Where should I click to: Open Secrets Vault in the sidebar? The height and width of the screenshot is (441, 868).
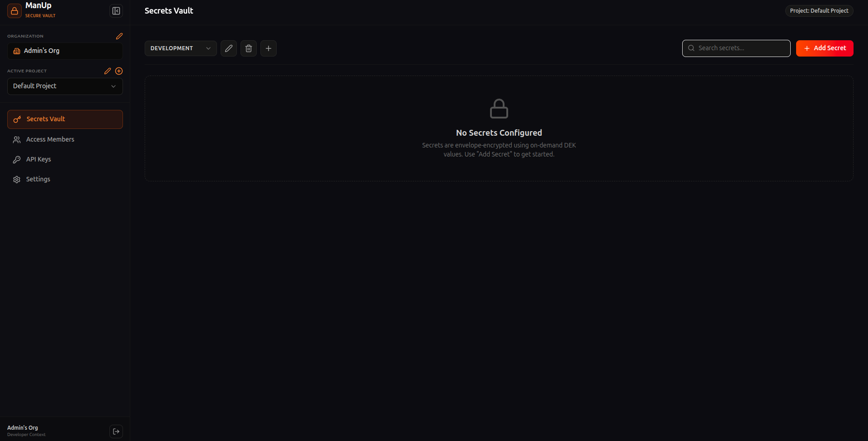coord(65,119)
